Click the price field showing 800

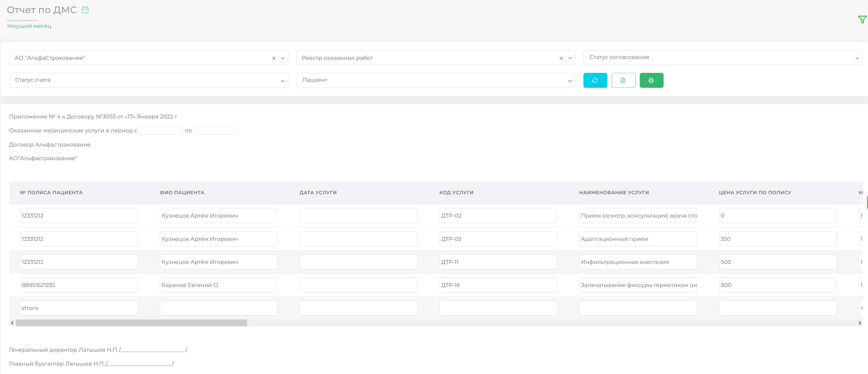pyautogui.click(x=778, y=285)
